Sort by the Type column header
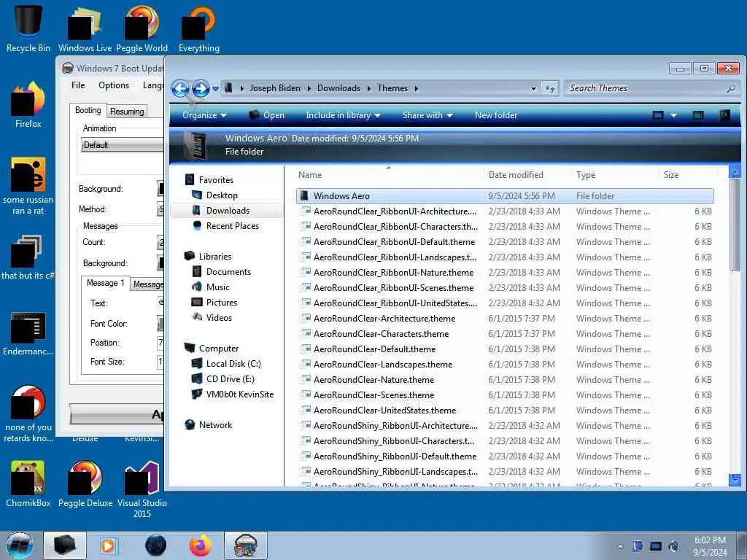This screenshot has width=747, height=560. [615, 175]
